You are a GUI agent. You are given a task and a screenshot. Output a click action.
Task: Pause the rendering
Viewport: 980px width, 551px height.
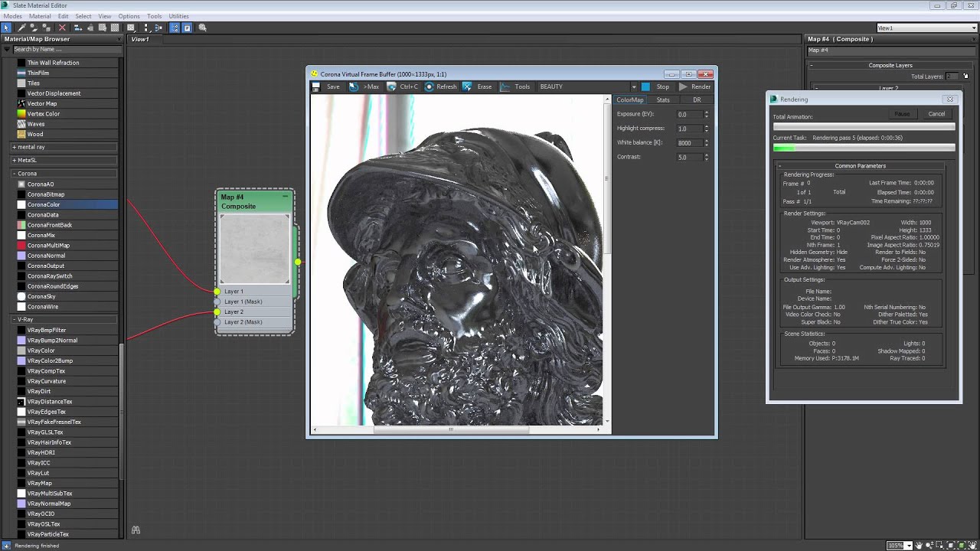pyautogui.click(x=902, y=113)
